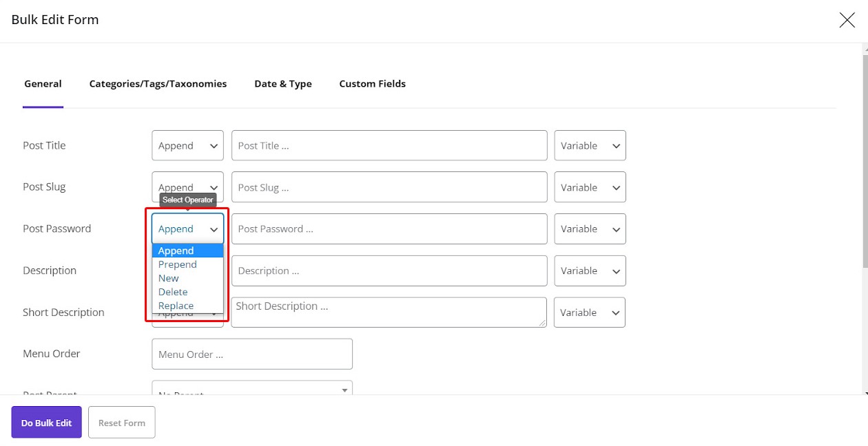Select the General tab
Screen dimensions: 868x446
(43, 84)
